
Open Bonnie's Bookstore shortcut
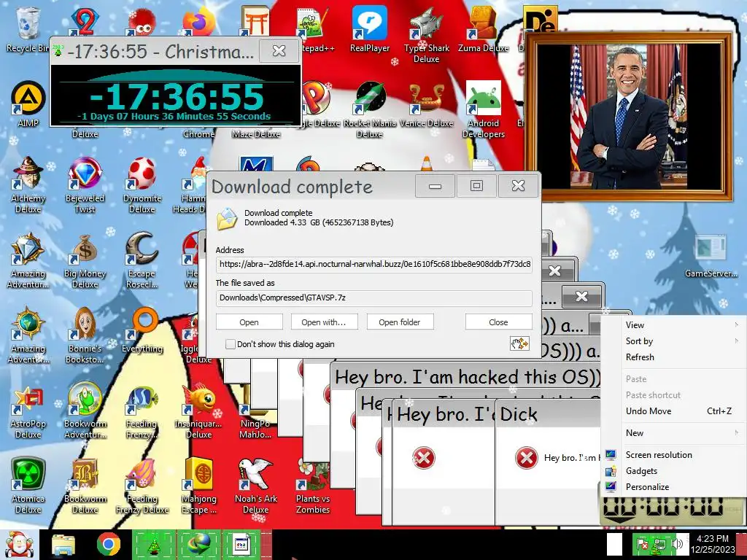(85, 335)
